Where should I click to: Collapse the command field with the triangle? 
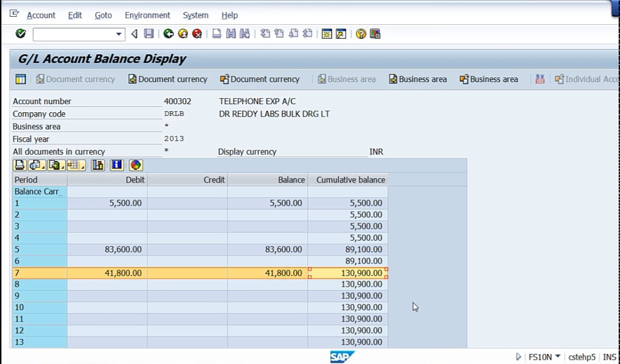pyautogui.click(x=134, y=34)
